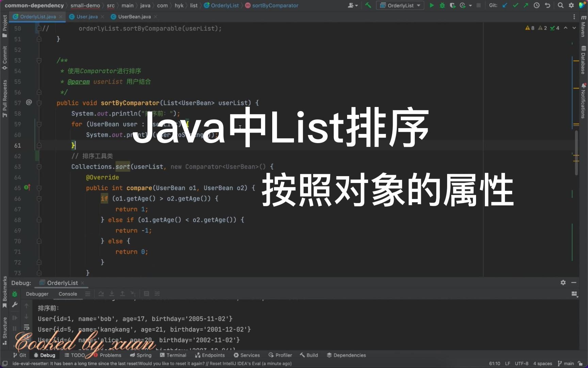Collapse the for loop fold at line 59
The height and width of the screenshot is (368, 588).
[39, 124]
